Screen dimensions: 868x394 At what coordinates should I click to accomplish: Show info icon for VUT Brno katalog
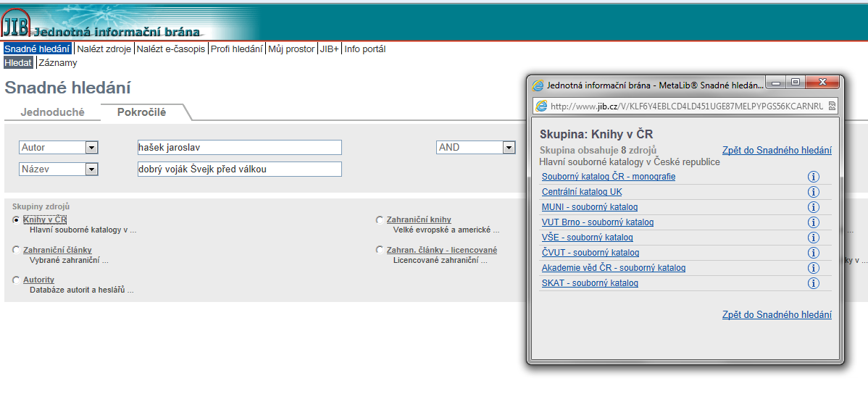click(x=813, y=222)
